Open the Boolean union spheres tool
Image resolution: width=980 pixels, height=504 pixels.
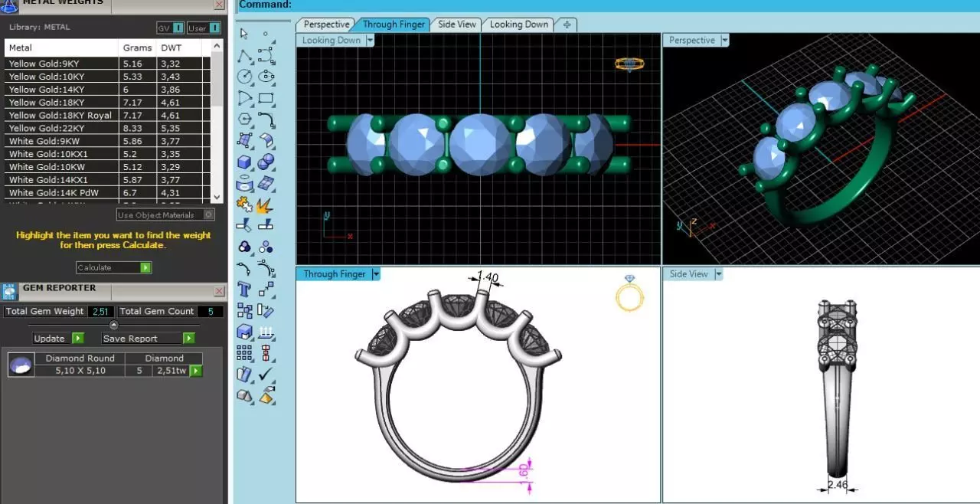click(x=266, y=162)
